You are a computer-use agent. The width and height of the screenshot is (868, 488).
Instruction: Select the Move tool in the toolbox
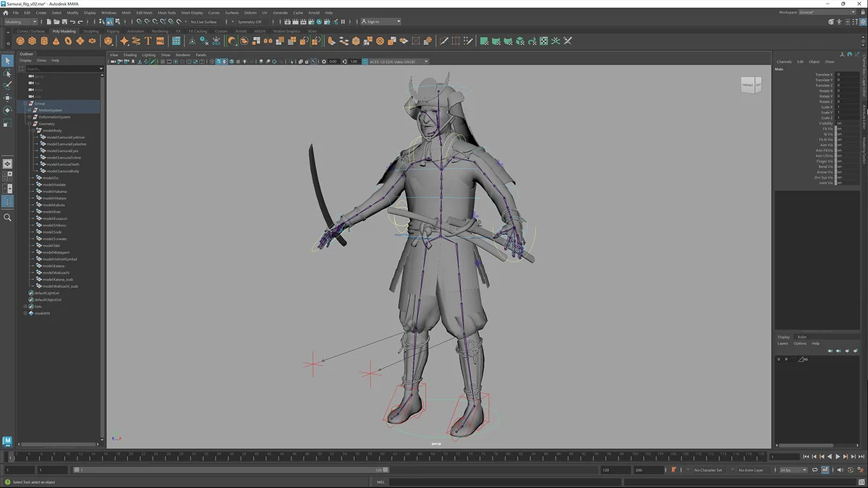point(7,97)
